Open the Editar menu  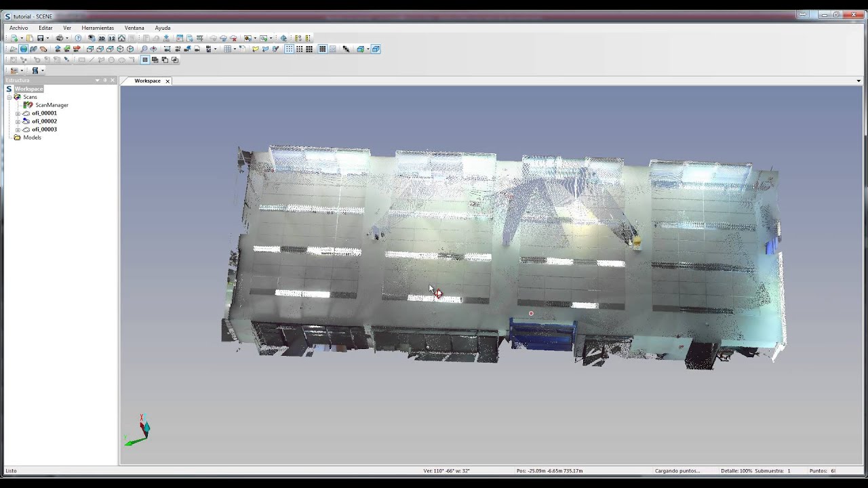[x=45, y=28]
